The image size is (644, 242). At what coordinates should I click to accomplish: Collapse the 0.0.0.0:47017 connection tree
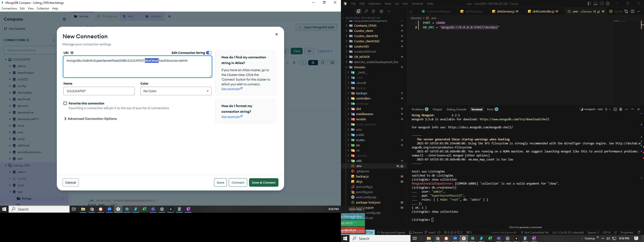click(x=5, y=60)
